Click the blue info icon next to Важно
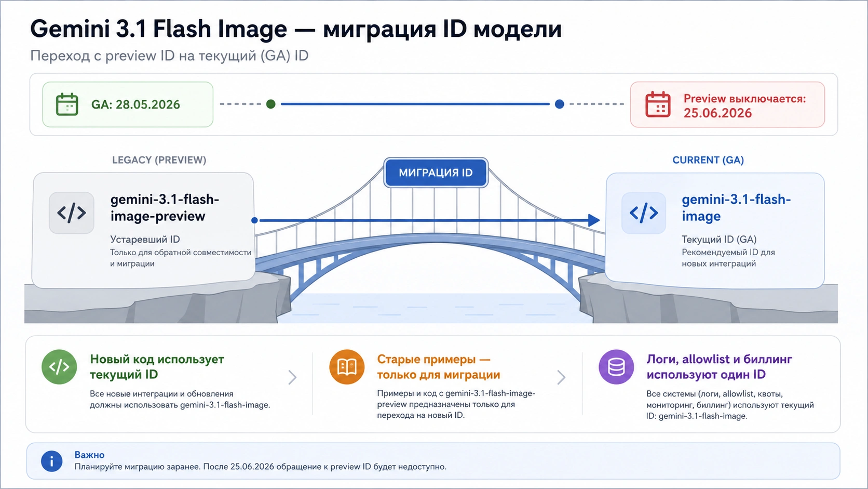 click(51, 461)
